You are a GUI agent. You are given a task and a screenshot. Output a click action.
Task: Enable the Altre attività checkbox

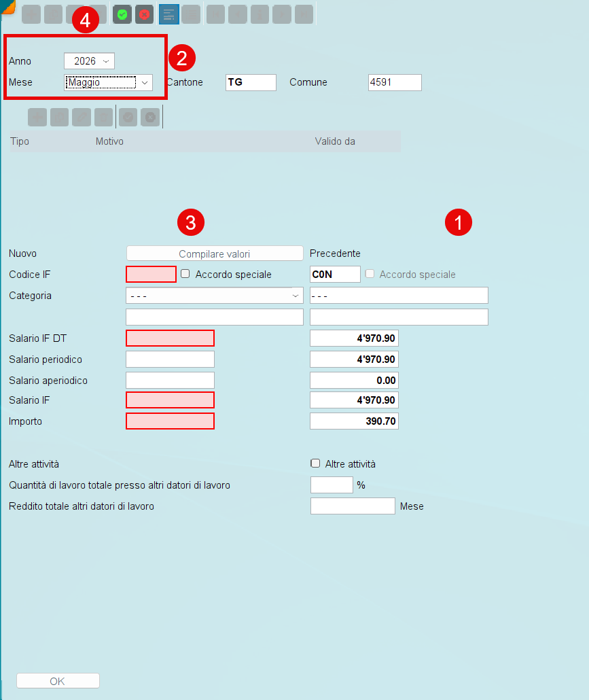[x=315, y=463]
